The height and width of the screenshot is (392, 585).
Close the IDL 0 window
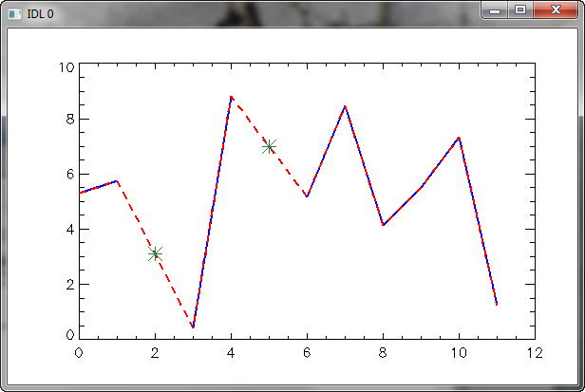(x=556, y=10)
